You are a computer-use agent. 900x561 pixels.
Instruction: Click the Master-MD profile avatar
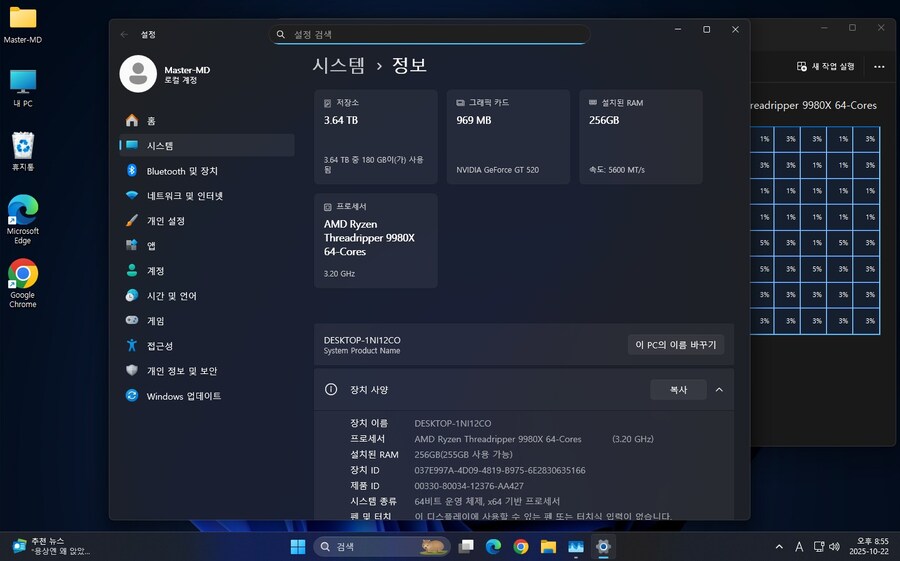(138, 74)
